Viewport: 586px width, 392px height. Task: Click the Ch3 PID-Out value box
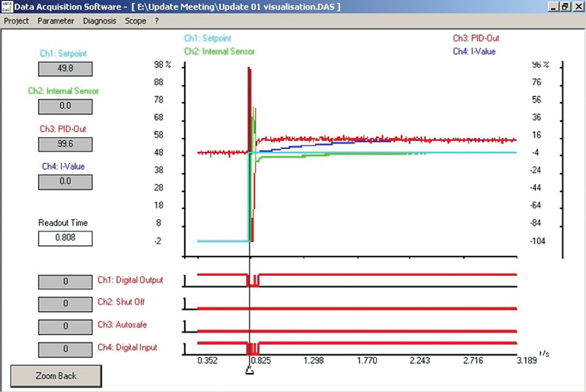tap(65, 144)
